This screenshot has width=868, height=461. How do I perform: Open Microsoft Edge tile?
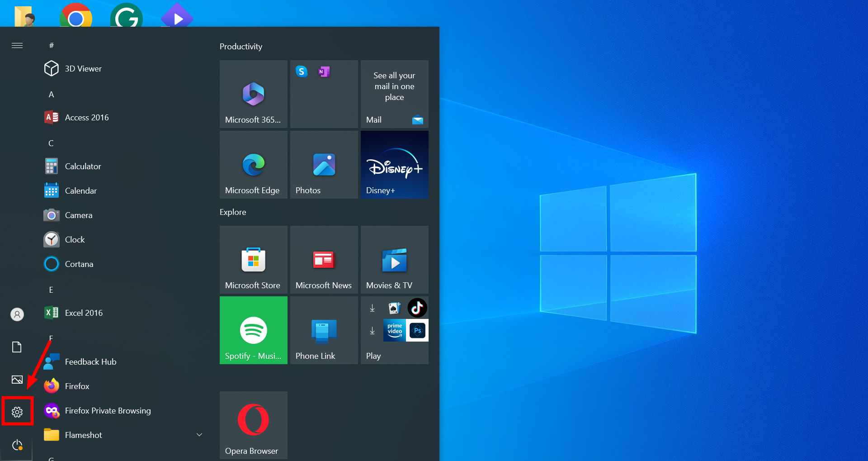coord(253,164)
